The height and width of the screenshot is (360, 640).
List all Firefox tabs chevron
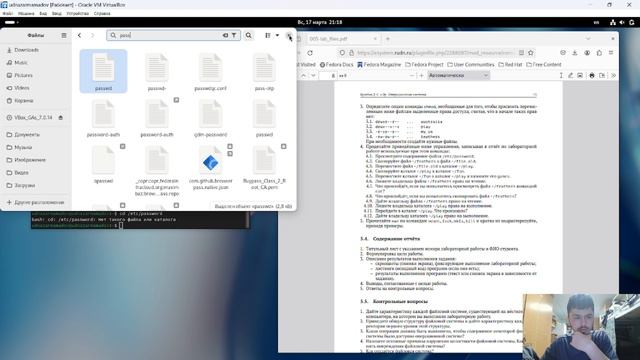pyautogui.click(x=588, y=39)
